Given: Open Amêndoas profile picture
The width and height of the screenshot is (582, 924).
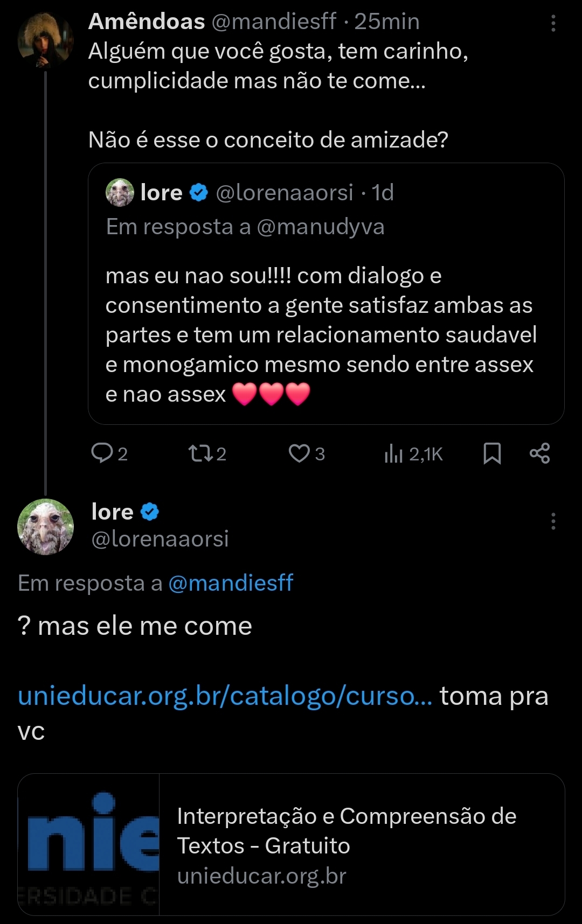Looking at the screenshot, I should pos(45,39).
